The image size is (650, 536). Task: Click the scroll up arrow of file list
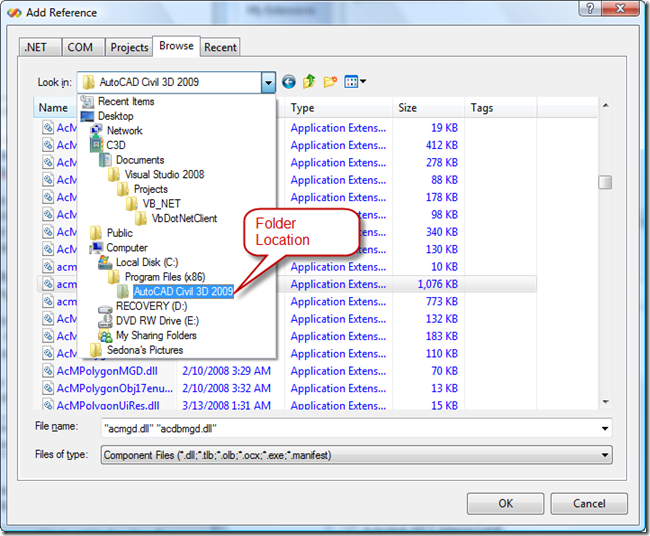605,106
